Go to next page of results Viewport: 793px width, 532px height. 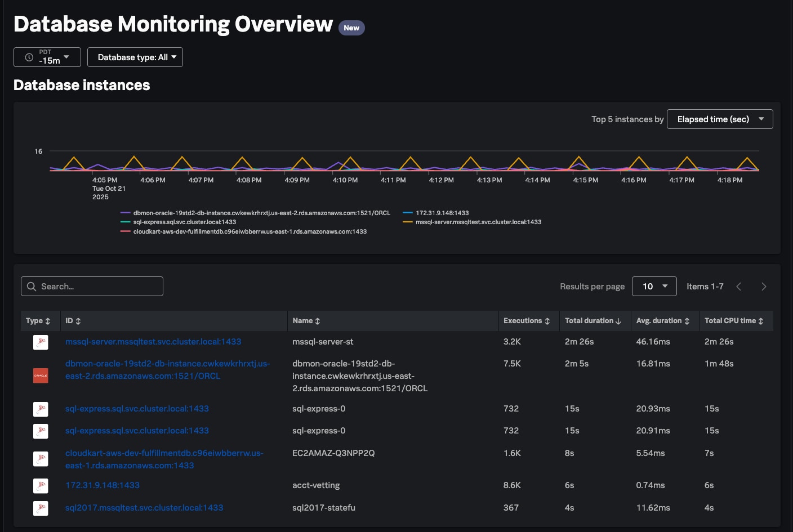[x=764, y=287]
